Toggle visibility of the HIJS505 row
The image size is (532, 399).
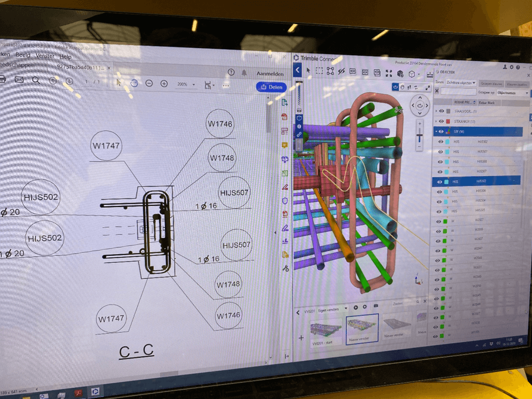click(438, 211)
